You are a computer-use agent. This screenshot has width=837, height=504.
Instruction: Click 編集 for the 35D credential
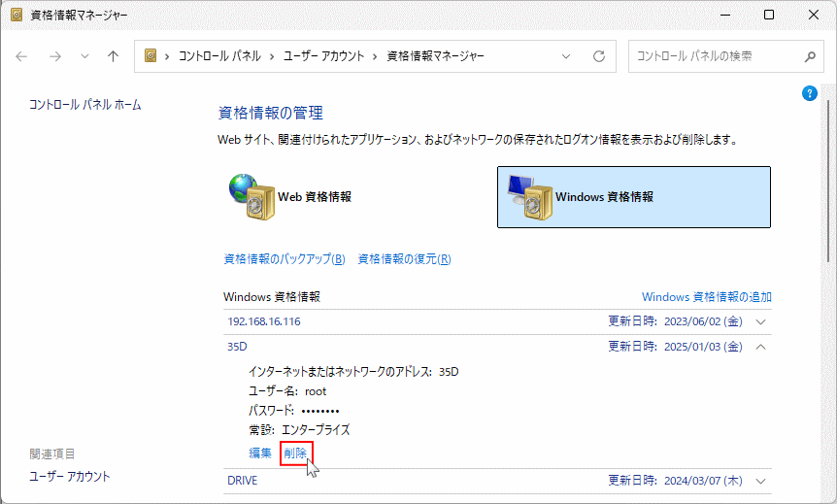click(x=260, y=454)
